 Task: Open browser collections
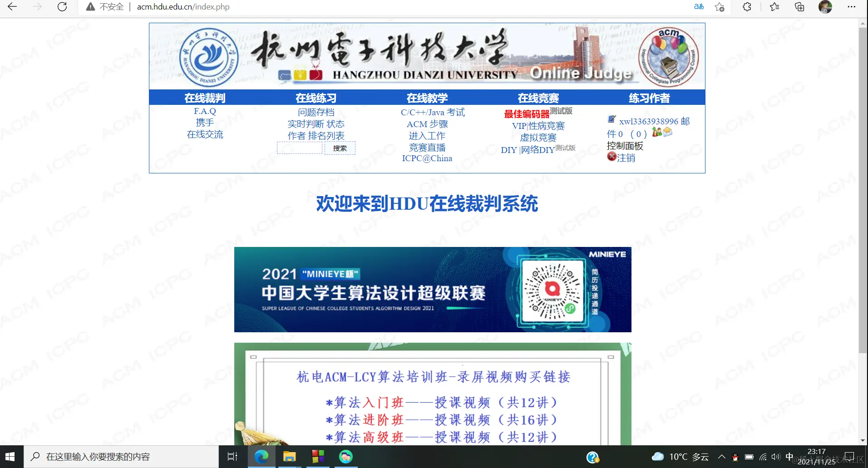click(x=799, y=7)
